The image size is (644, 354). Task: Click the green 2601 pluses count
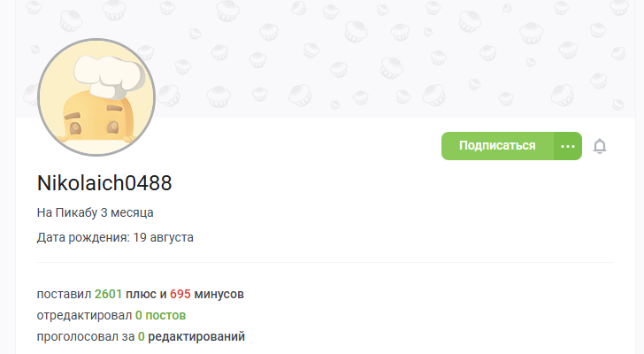[109, 294]
